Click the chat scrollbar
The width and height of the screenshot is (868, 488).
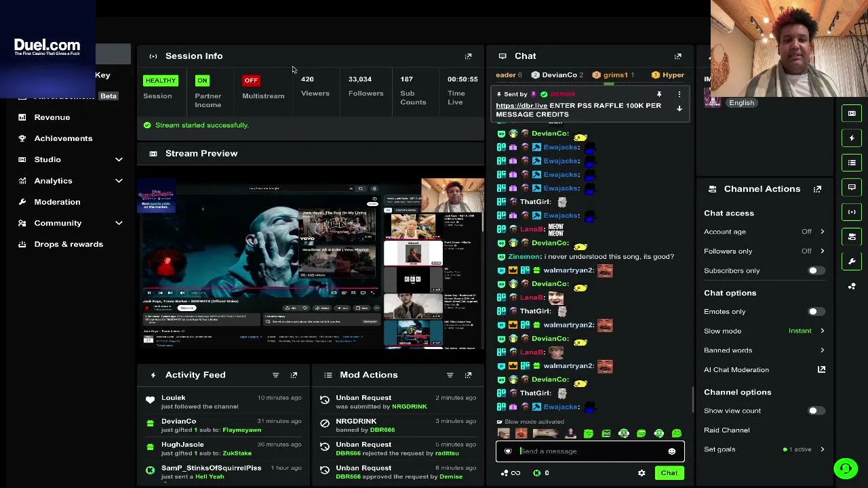coord(692,400)
